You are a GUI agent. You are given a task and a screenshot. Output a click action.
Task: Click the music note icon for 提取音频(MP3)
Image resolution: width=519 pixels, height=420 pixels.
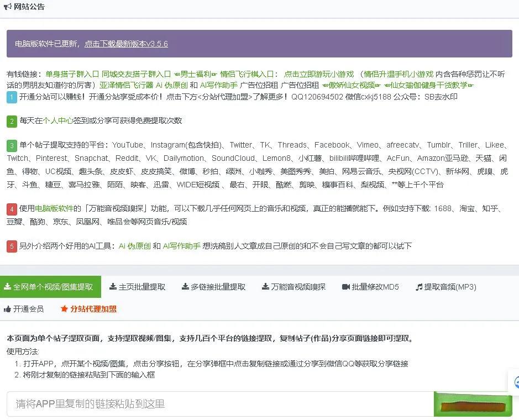[x=419, y=287]
